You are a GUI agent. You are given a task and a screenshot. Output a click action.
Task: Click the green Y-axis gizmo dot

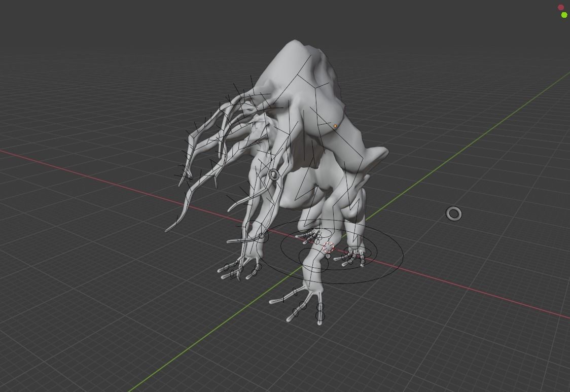click(x=564, y=15)
